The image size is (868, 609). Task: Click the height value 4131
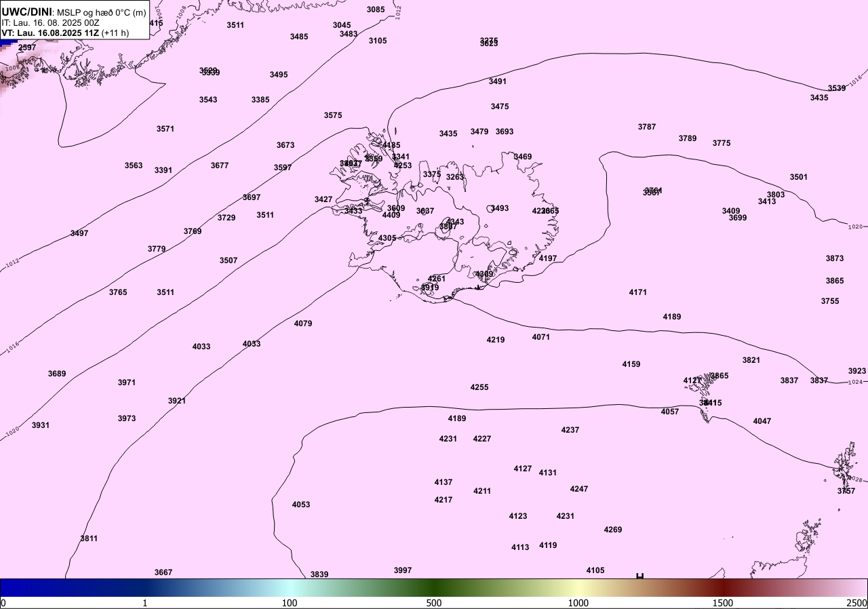(x=548, y=473)
